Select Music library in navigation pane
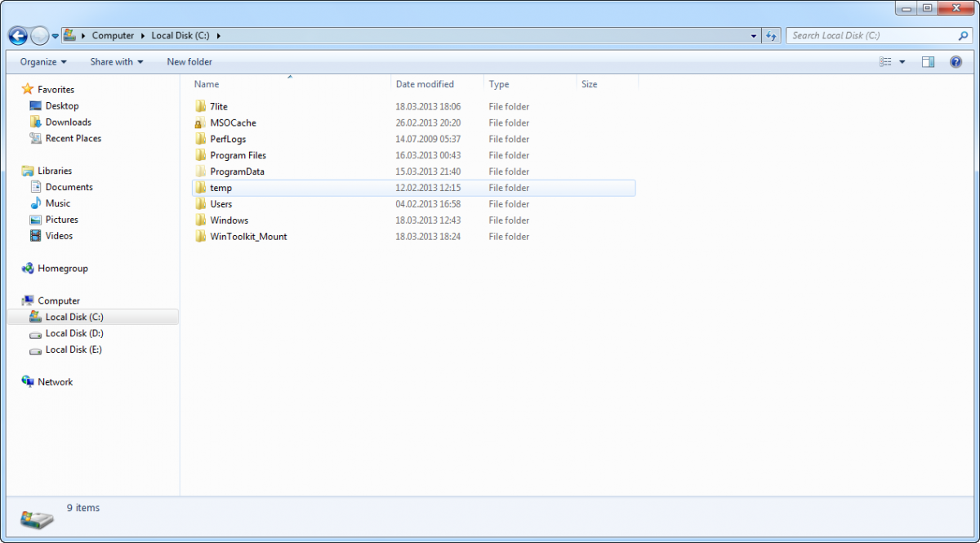 click(x=57, y=203)
